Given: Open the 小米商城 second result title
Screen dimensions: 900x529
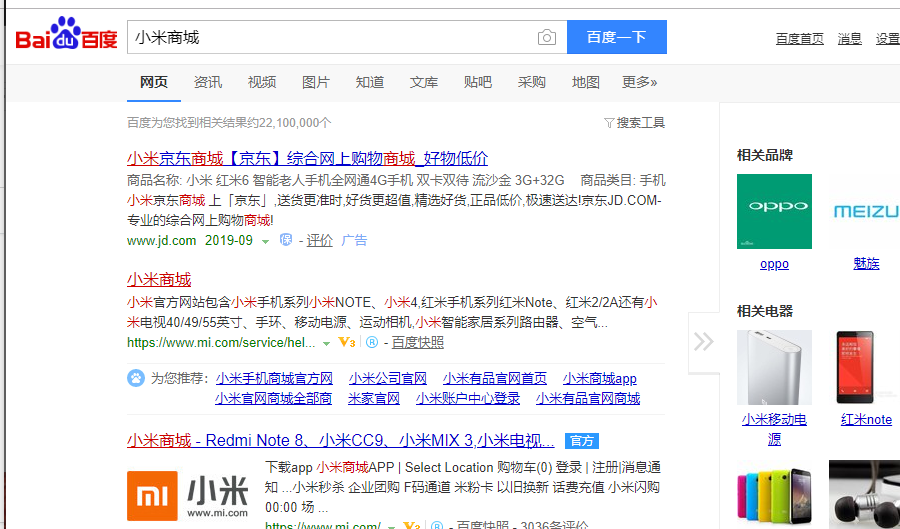Looking at the screenshot, I should coord(159,280).
